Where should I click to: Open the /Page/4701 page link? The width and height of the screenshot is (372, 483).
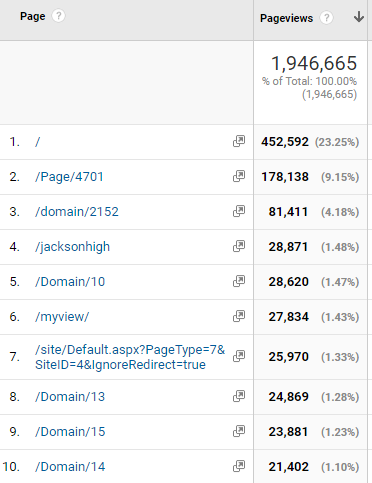tap(69, 177)
